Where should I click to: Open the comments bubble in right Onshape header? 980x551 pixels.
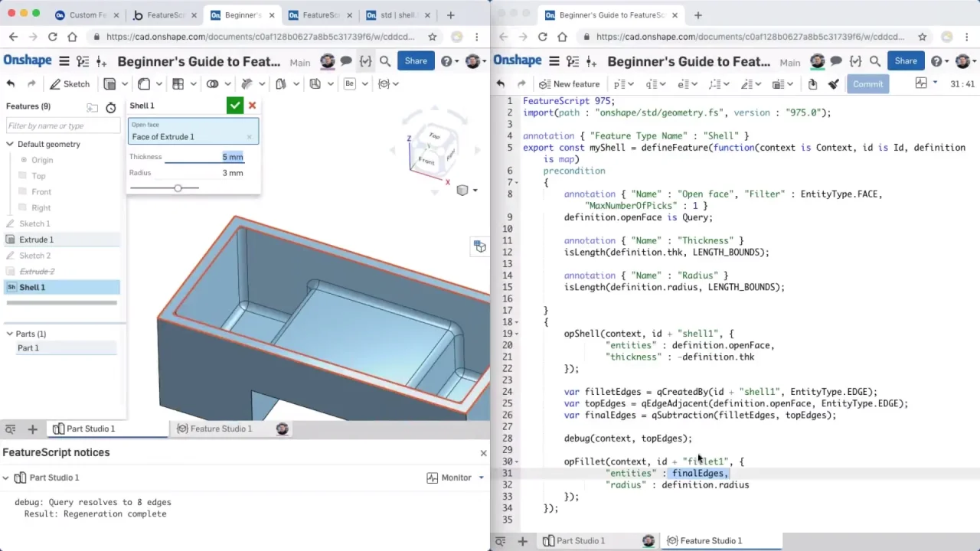coord(836,61)
